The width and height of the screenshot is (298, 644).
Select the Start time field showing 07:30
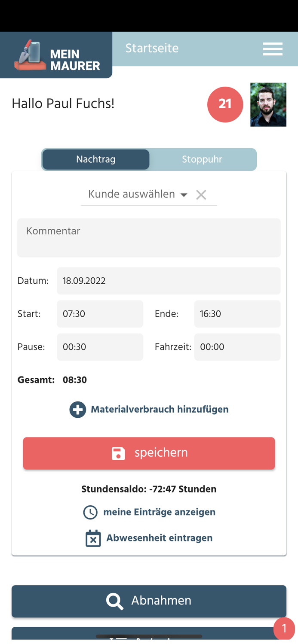coord(100,314)
